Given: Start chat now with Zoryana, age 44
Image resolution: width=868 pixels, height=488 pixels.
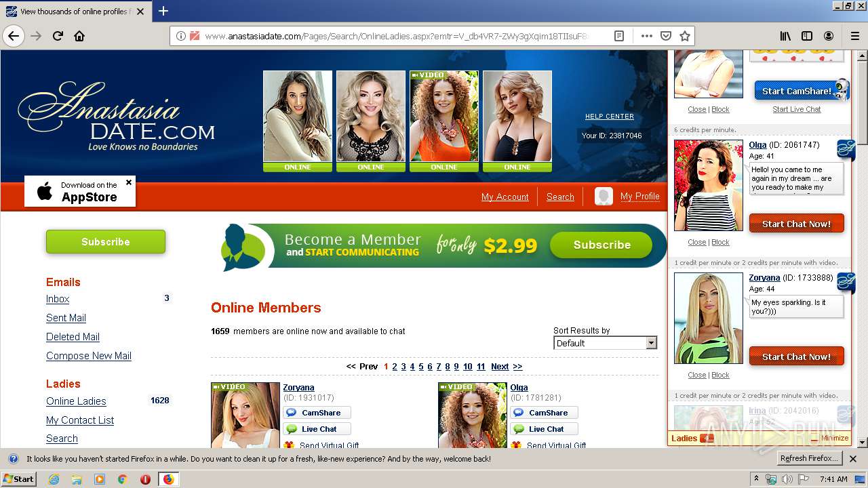Looking at the screenshot, I should point(796,357).
